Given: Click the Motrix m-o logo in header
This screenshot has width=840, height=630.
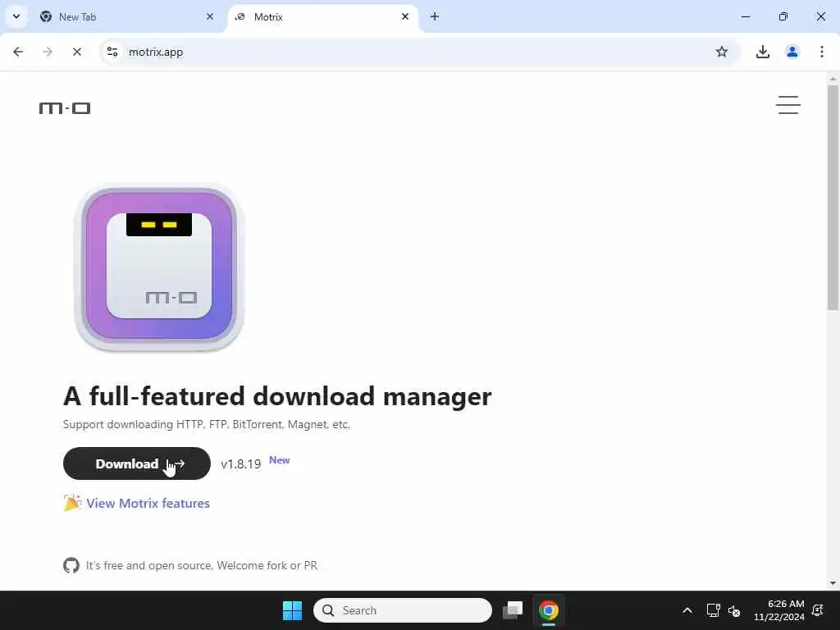Looking at the screenshot, I should tap(65, 108).
